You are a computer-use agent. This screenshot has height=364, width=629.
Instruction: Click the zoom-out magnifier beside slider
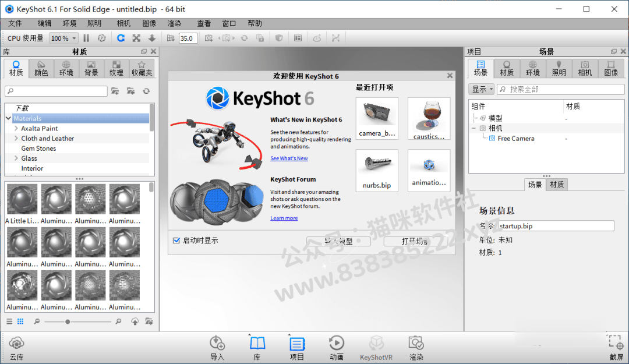[x=37, y=321]
